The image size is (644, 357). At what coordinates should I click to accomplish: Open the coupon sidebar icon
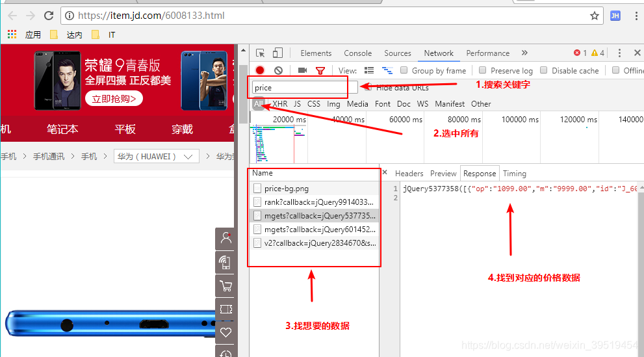coord(225,310)
